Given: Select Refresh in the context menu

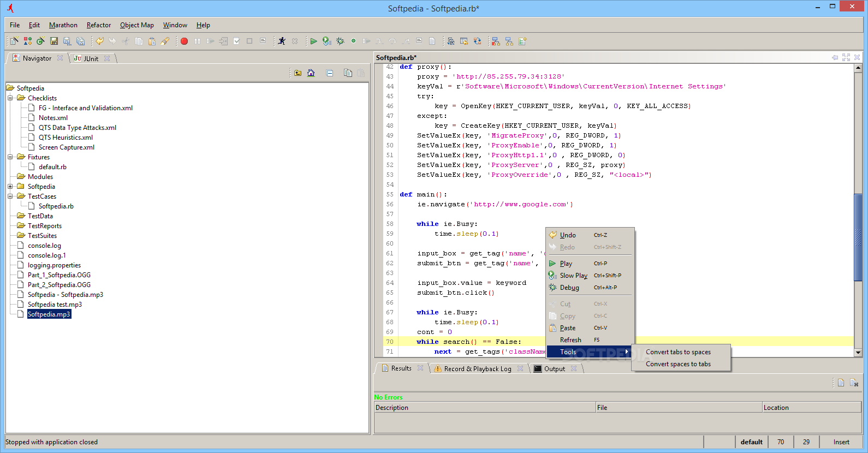Looking at the screenshot, I should pyautogui.click(x=590, y=340).
